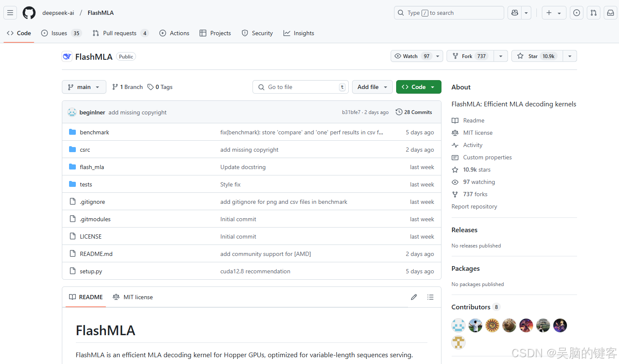Open the Readme book icon in About
Screen dimensions: 619x364
pos(455,120)
